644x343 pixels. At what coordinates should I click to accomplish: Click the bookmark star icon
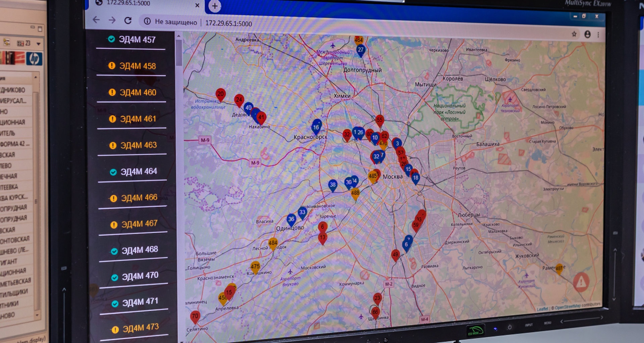click(574, 34)
